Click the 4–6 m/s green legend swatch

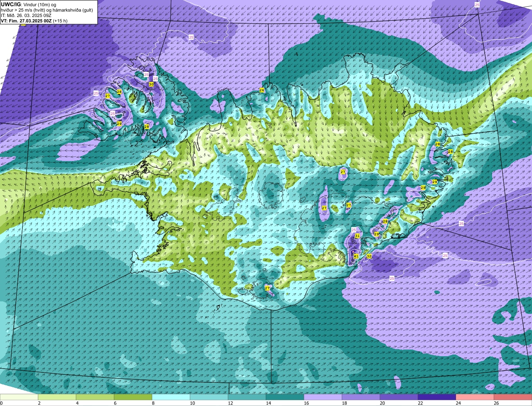[95, 397]
